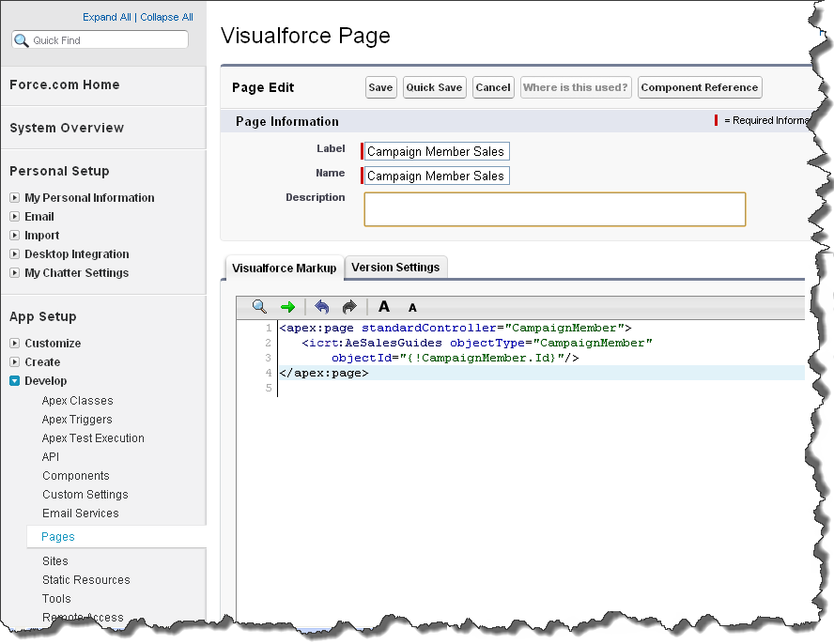Viewport: 834px width, 644px height.
Task: Click the Component Reference button
Action: click(x=699, y=87)
